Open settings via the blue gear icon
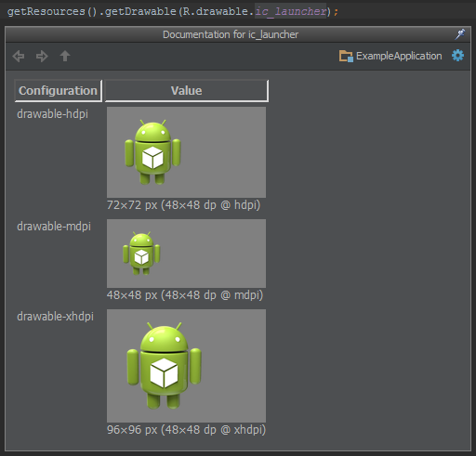476x456 pixels. click(457, 56)
